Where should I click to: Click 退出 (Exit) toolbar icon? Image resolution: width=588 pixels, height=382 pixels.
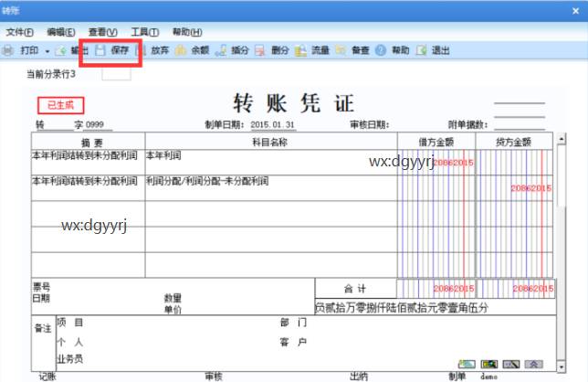(x=433, y=51)
